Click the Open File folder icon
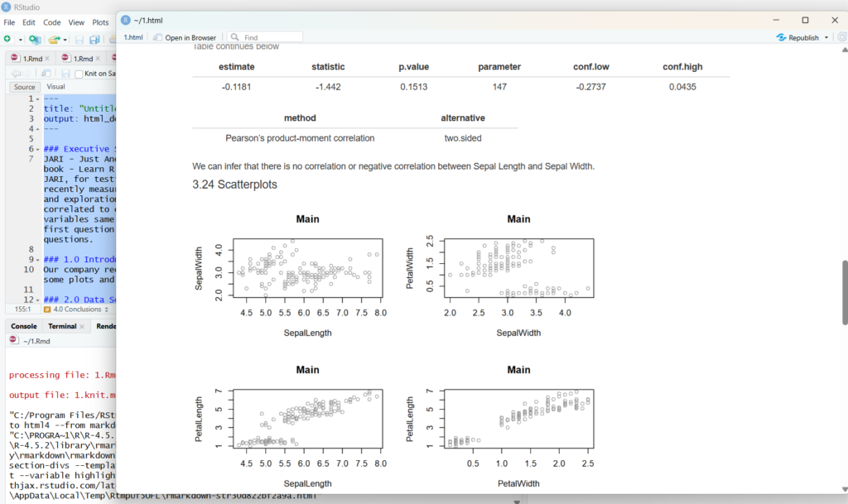 54,39
